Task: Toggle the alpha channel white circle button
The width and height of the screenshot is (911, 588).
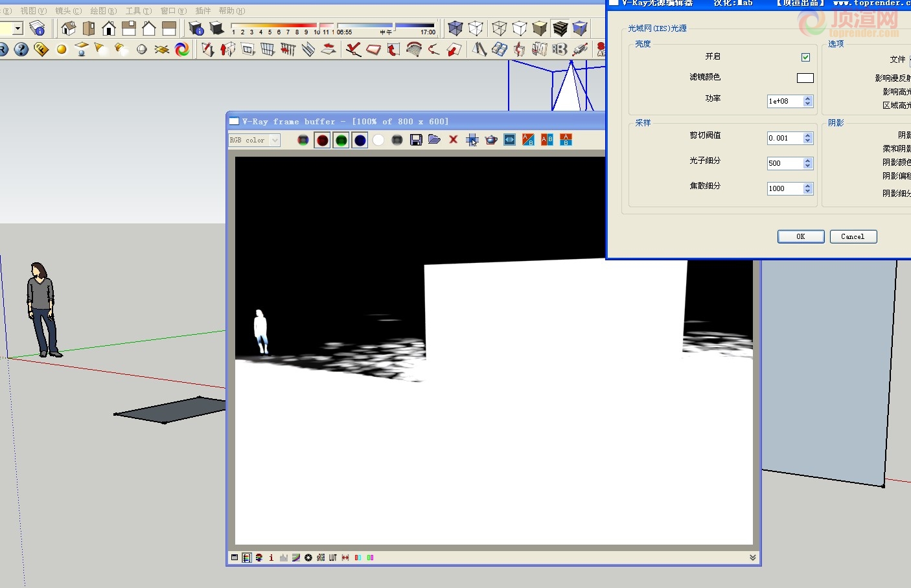Action: tap(378, 140)
